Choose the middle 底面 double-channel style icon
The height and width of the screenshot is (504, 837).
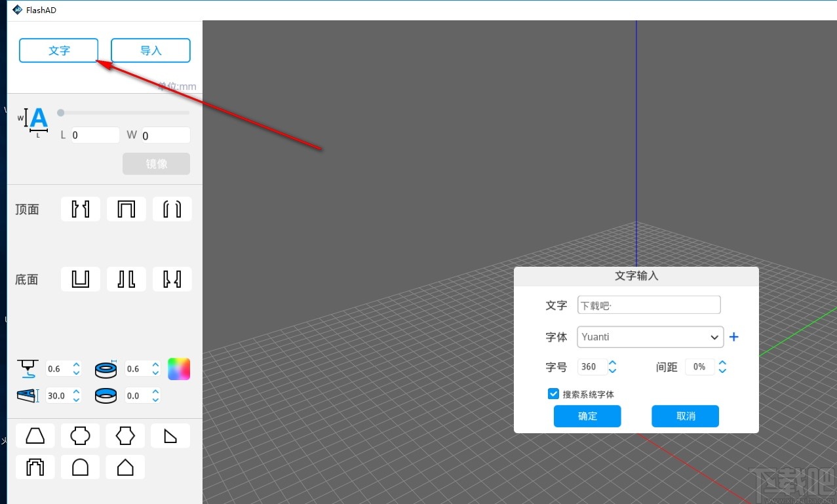pos(126,279)
